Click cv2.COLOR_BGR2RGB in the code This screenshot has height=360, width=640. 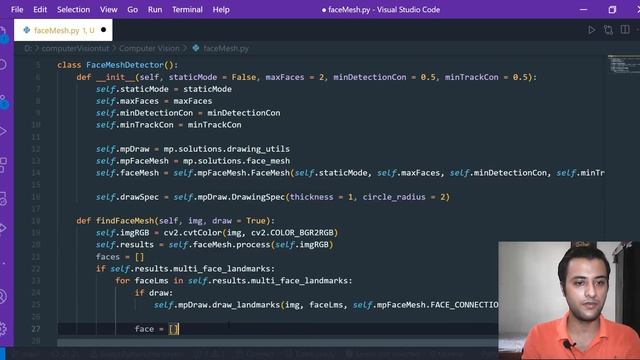pyautogui.click(x=292, y=233)
